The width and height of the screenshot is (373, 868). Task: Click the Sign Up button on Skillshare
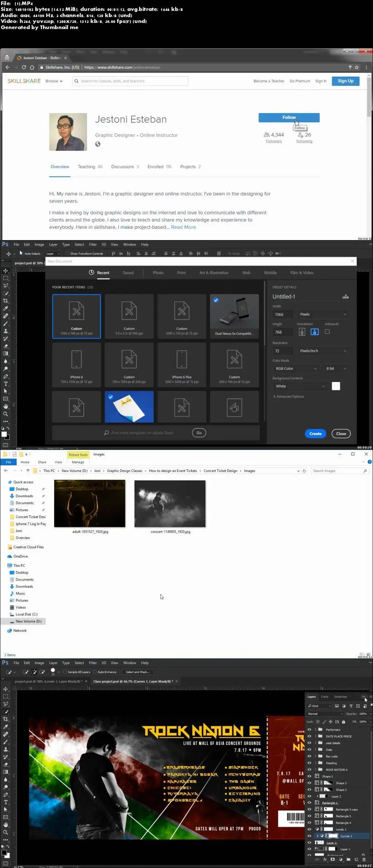(345, 81)
